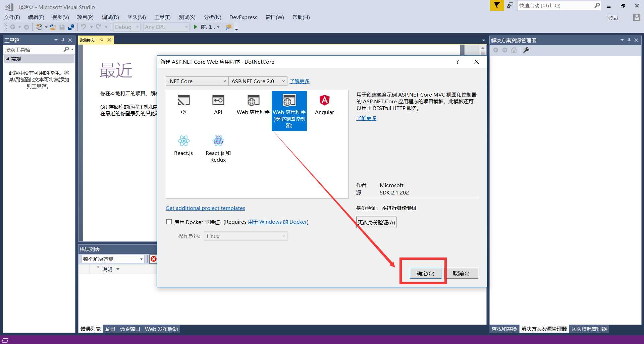Screen dimensions: 644x344
Task: Click the Navigate Forward toolbar icon
Action: pos(26,27)
